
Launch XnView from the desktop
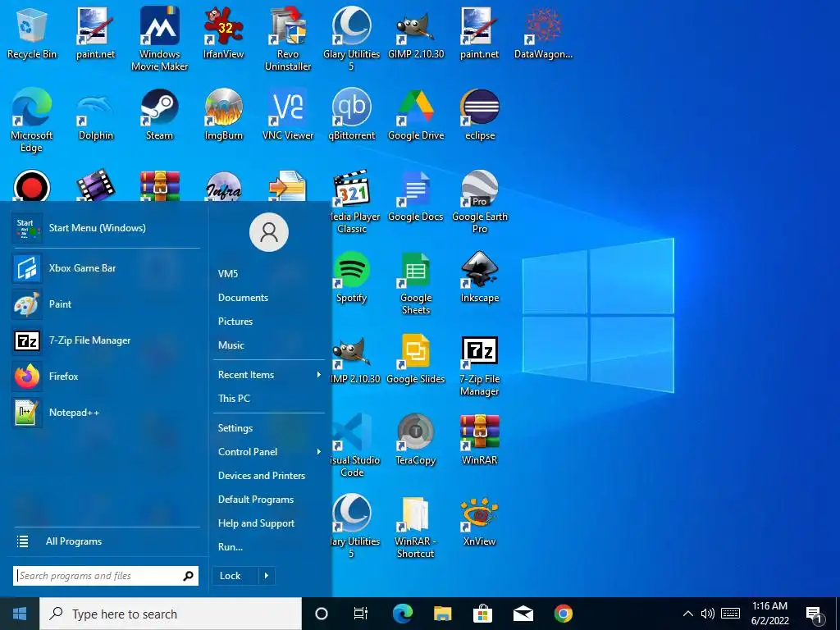click(479, 522)
